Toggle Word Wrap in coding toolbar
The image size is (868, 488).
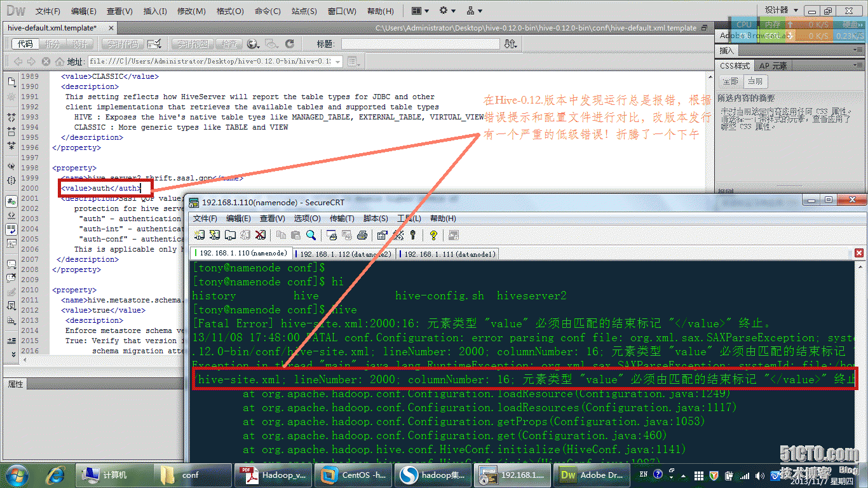pos(11,229)
